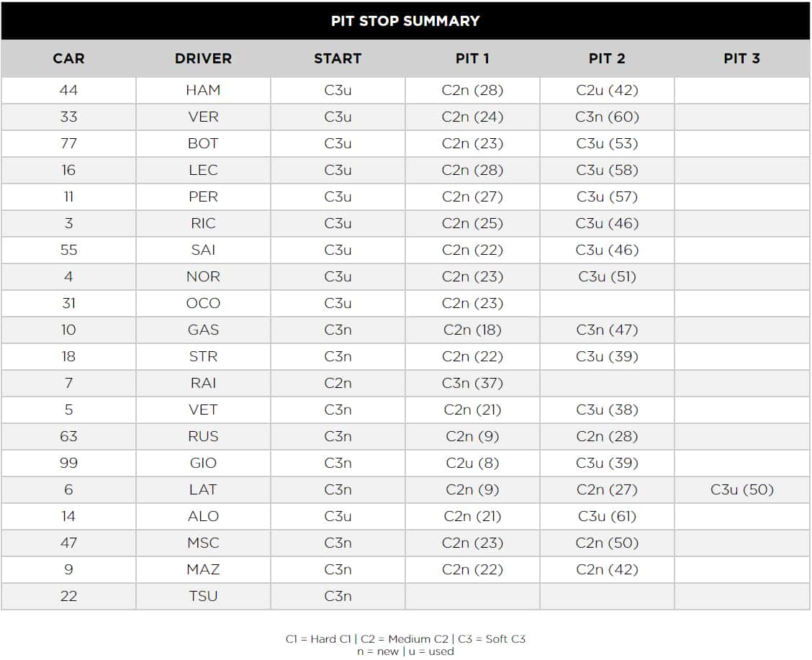The height and width of the screenshot is (660, 812).
Task: Select the HAM driver cell
Action: pyautogui.click(x=203, y=91)
